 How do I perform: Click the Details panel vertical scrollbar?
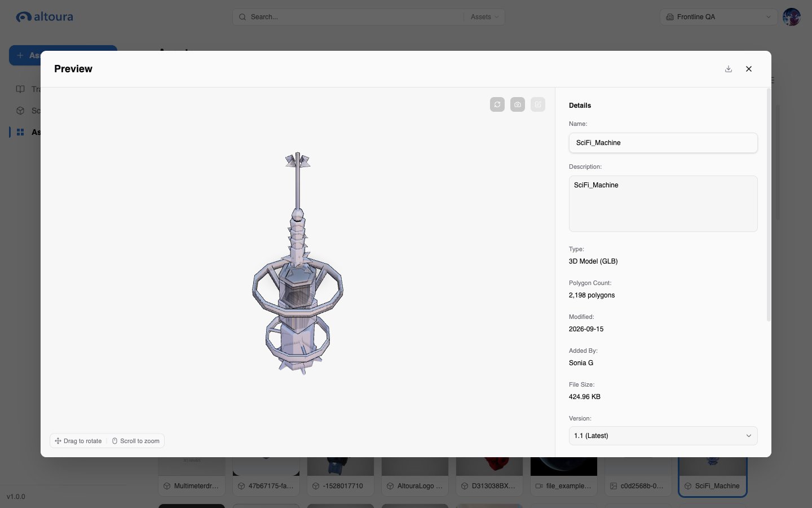(769, 205)
